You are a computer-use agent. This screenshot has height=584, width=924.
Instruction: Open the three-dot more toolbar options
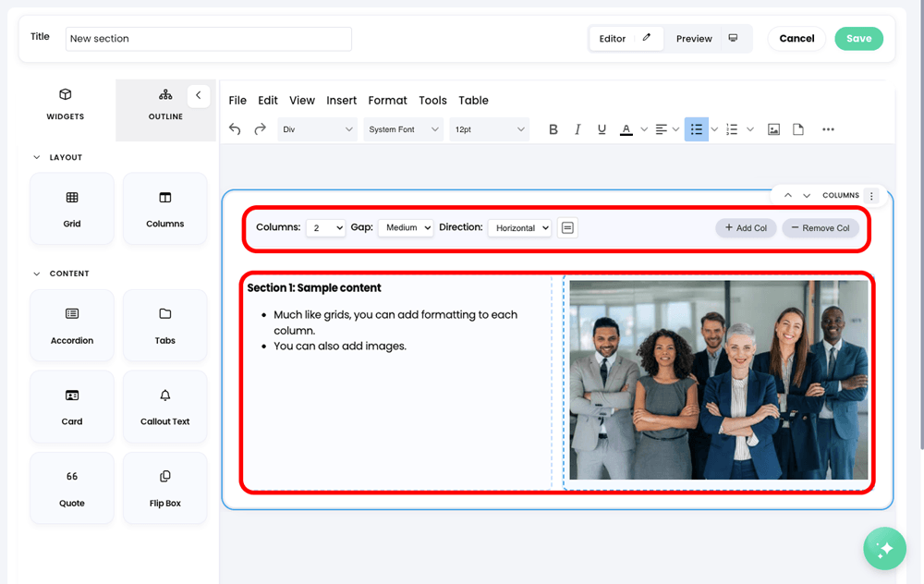828,129
